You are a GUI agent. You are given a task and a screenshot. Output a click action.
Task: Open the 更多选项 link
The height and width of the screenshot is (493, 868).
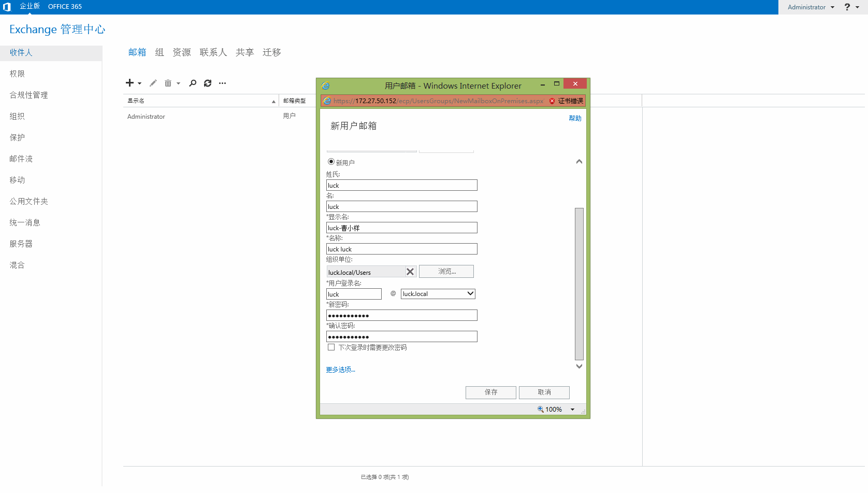[341, 370]
